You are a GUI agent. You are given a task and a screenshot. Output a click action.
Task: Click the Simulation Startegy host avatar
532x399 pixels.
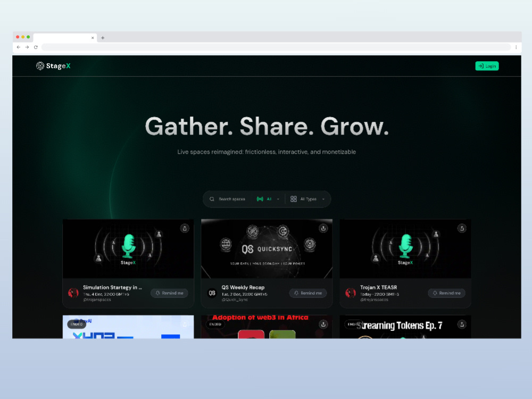pyautogui.click(x=73, y=293)
